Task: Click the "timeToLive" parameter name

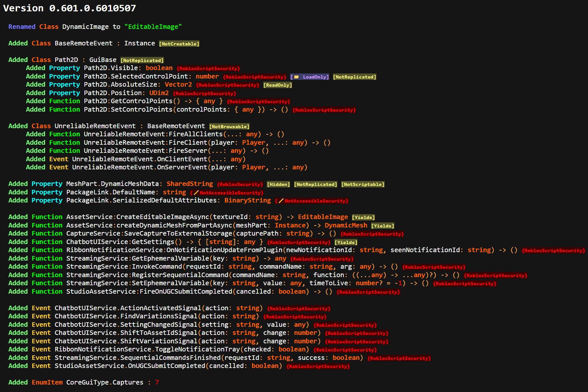Action: point(328,283)
